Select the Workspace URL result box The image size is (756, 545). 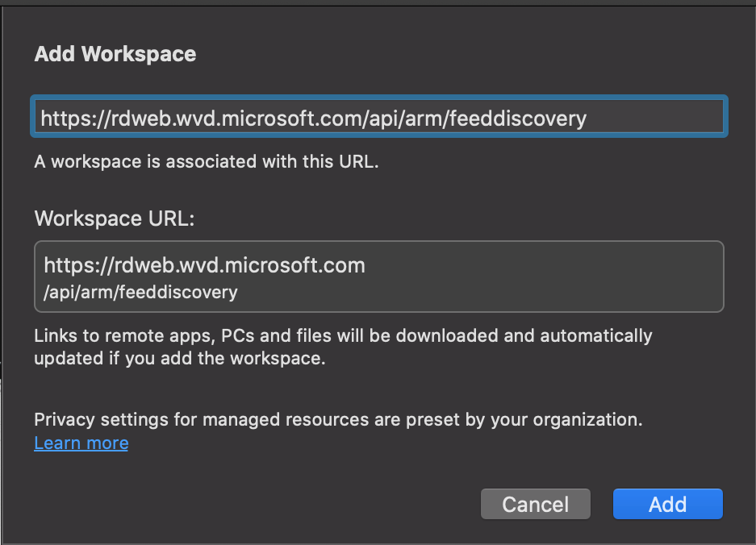pyautogui.click(x=379, y=277)
